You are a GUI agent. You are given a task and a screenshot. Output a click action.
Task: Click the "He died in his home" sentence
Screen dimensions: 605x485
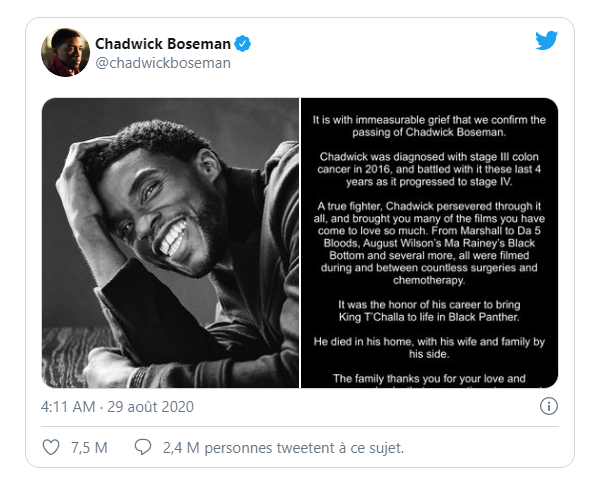pyautogui.click(x=428, y=348)
